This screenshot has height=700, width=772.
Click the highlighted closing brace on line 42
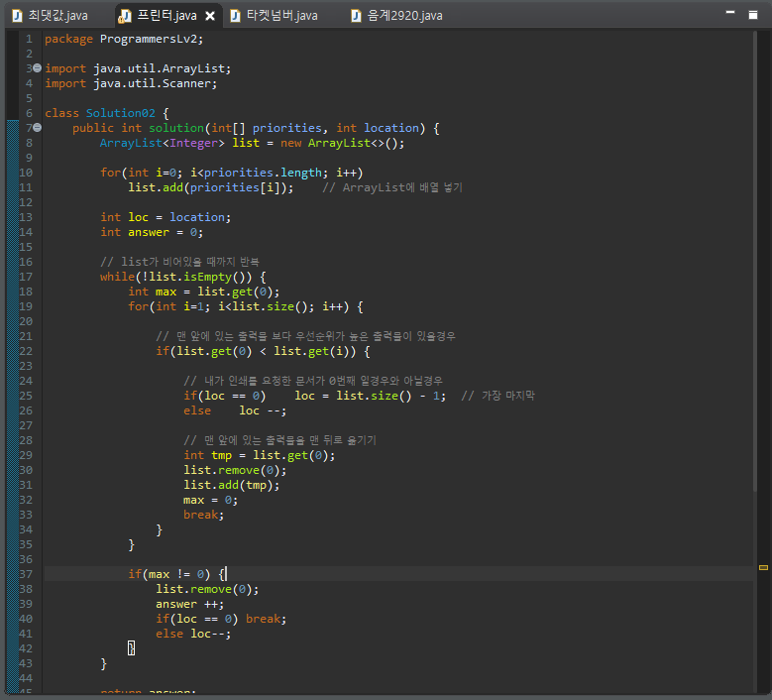[131, 648]
